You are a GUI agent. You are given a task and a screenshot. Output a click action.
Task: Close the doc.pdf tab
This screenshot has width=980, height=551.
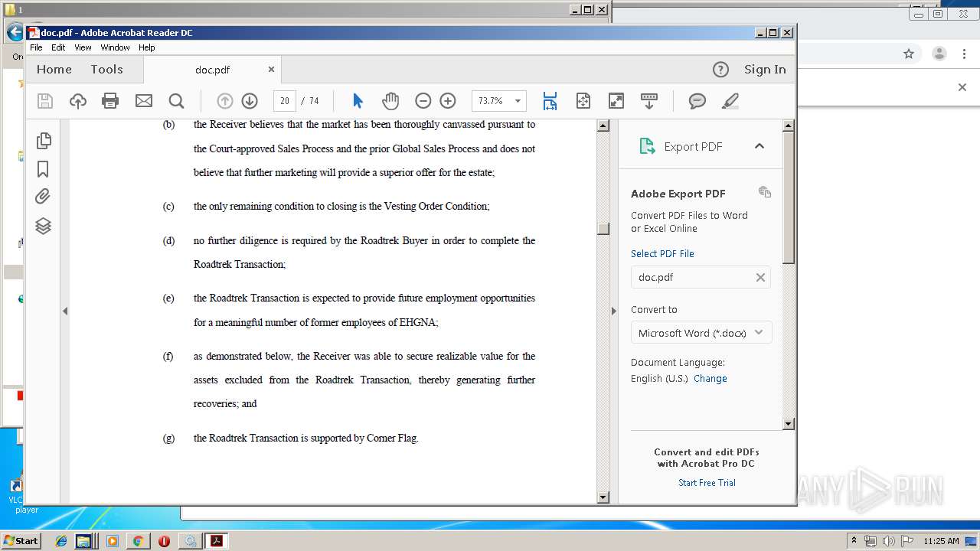tap(271, 69)
